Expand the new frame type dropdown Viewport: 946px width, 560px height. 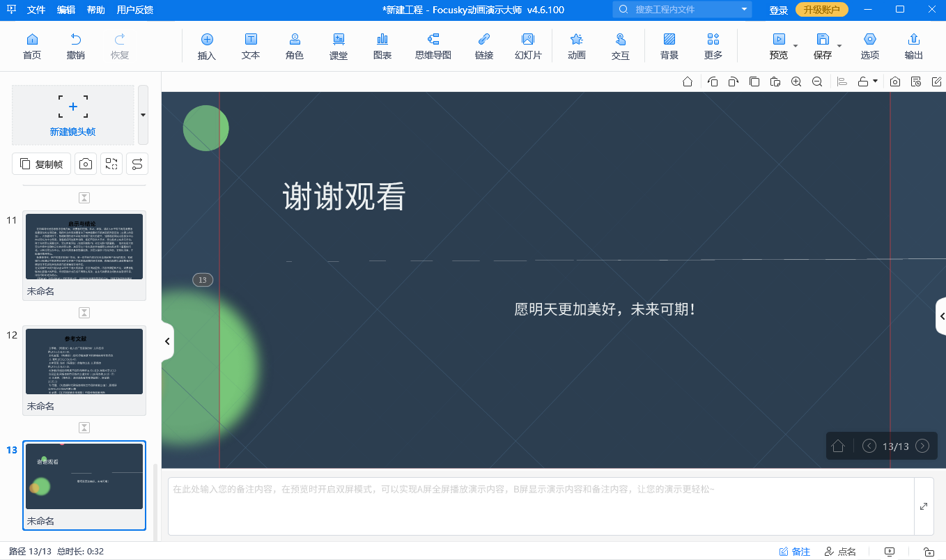pos(143,115)
